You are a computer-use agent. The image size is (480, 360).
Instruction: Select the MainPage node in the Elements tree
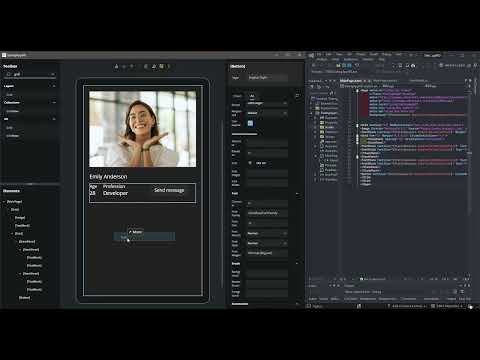point(15,202)
